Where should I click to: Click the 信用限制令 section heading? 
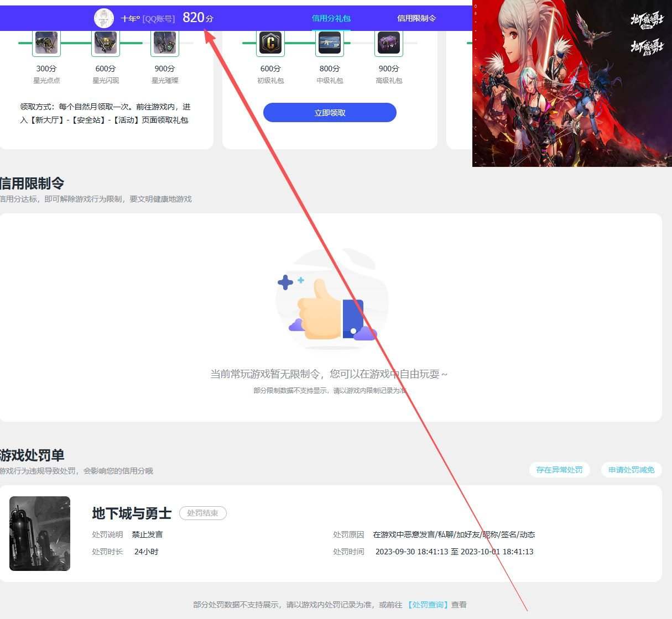click(x=32, y=183)
